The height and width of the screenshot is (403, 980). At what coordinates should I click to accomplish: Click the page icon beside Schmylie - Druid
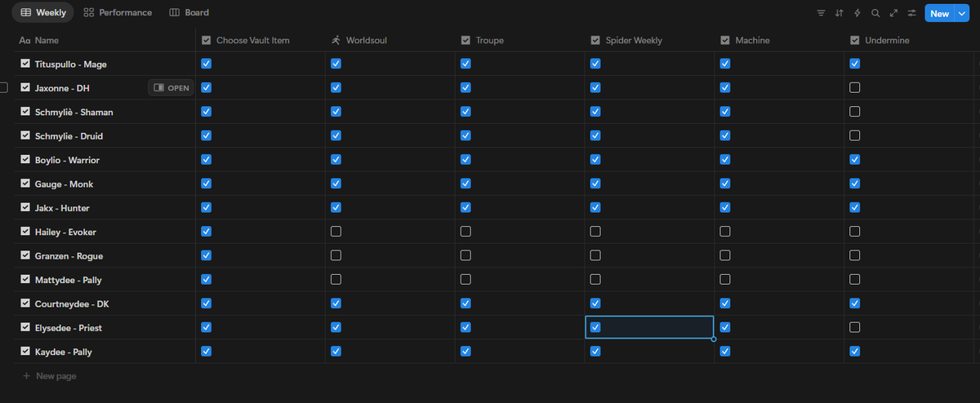pos(25,135)
